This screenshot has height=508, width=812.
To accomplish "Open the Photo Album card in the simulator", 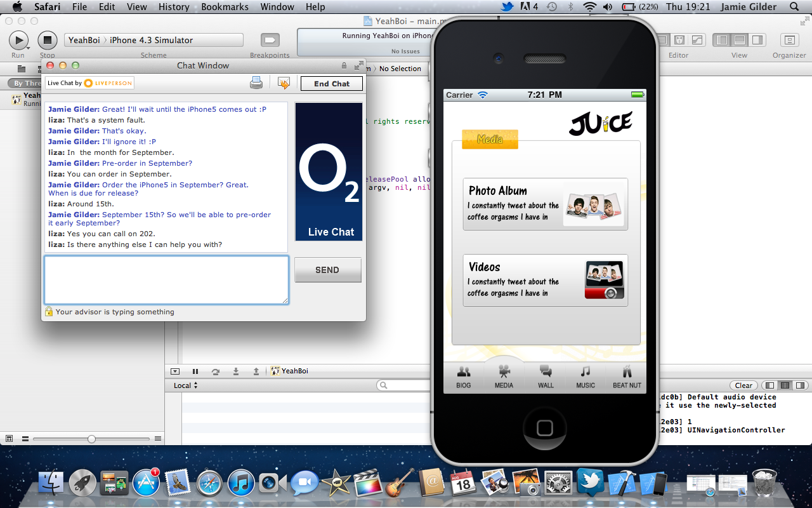I will coord(546,204).
